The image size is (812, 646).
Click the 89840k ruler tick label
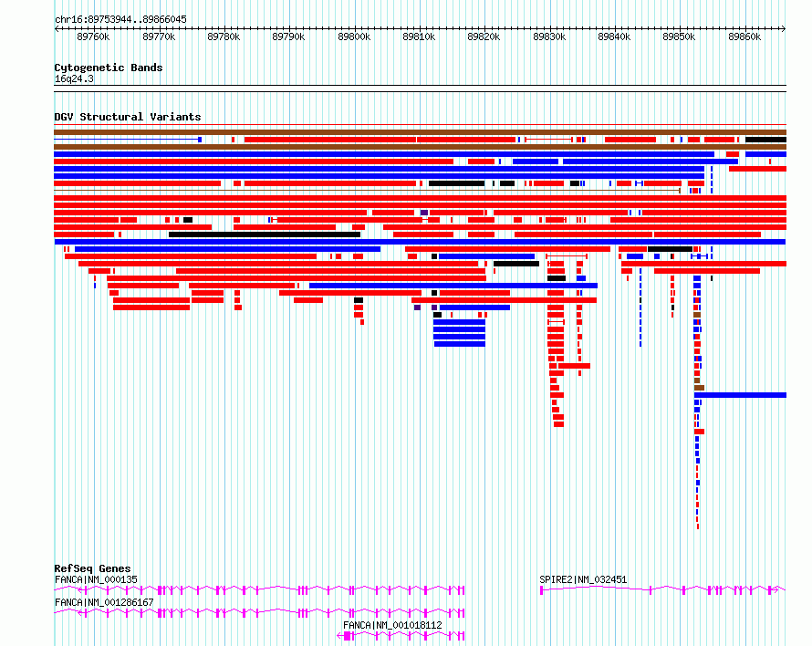coord(614,36)
